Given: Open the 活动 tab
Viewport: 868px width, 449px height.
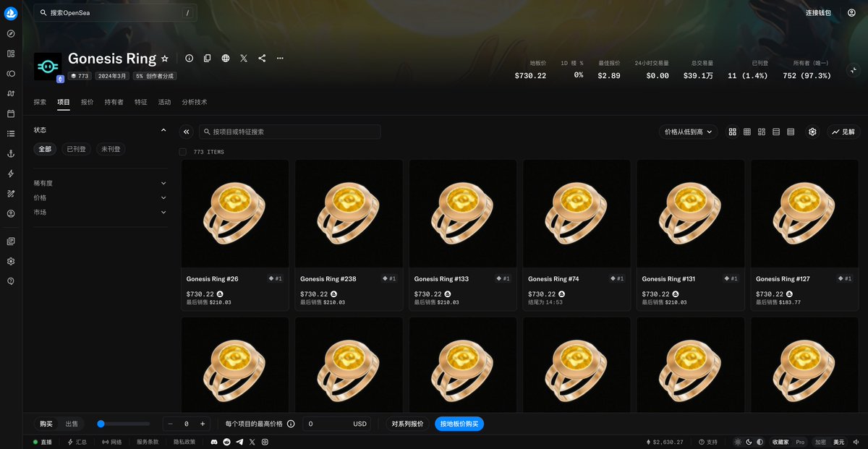Looking at the screenshot, I should (164, 102).
